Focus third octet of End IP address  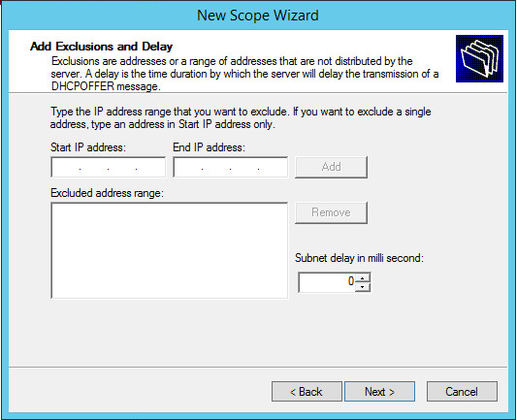coord(244,167)
